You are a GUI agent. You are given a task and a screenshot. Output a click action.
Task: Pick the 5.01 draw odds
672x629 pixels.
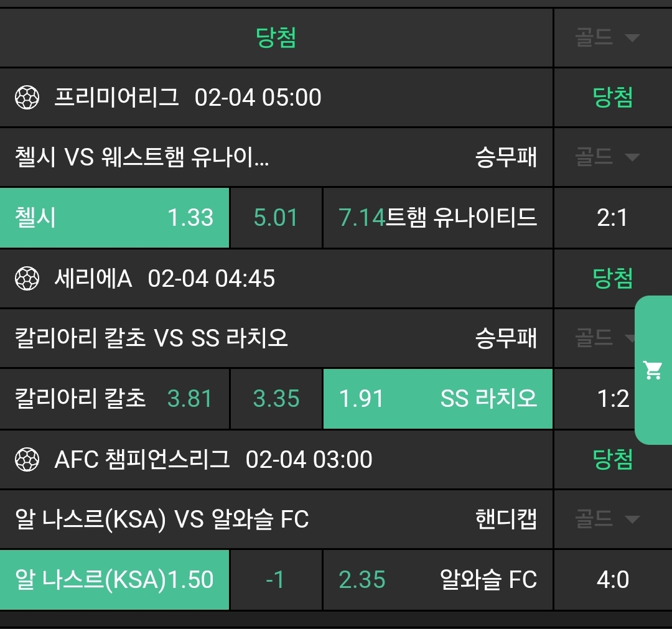[x=276, y=218]
